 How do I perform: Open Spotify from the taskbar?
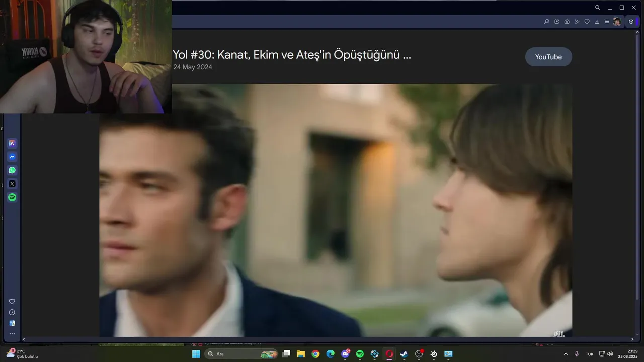(x=360, y=354)
